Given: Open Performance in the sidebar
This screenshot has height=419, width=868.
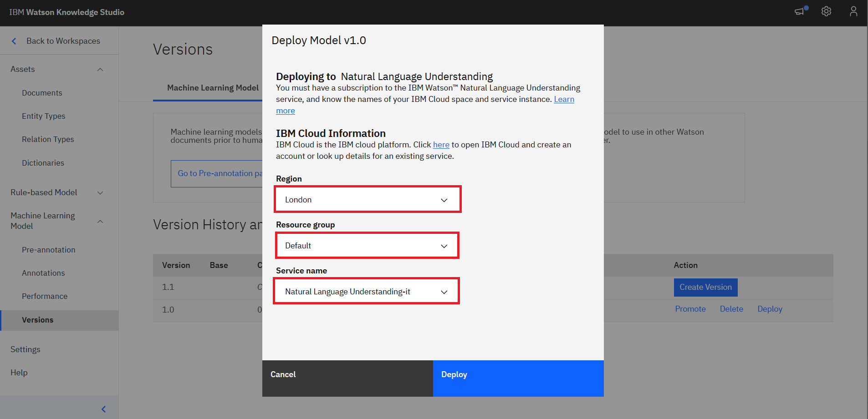Looking at the screenshot, I should click(x=45, y=296).
